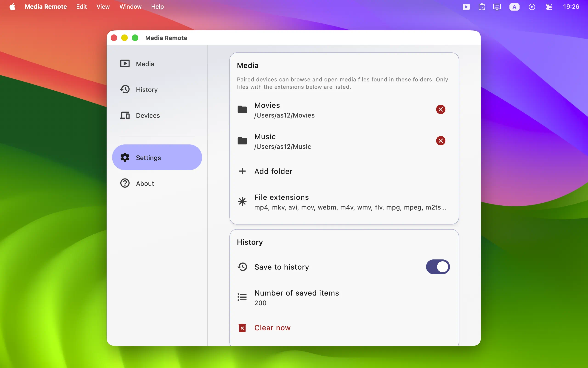
Task: Click the Media Remote window title
Action: [166, 38]
